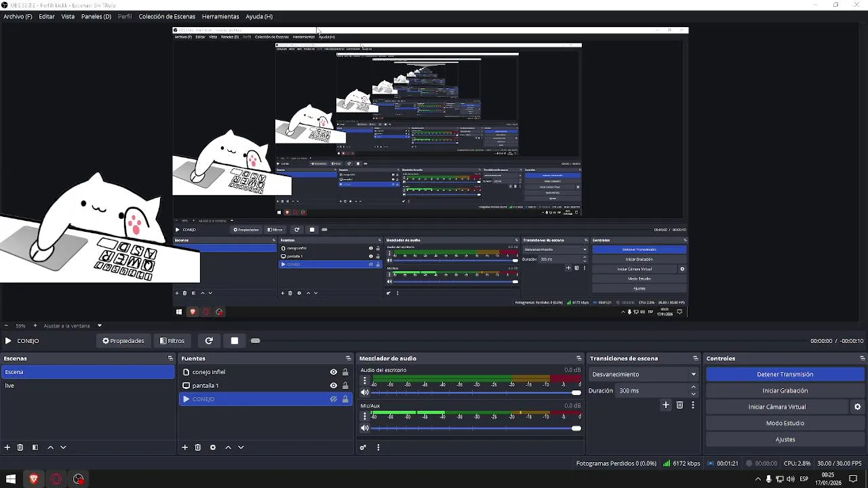Open mixer options three-dot menu at bottom
This screenshot has width=868, height=488.
coord(378,447)
